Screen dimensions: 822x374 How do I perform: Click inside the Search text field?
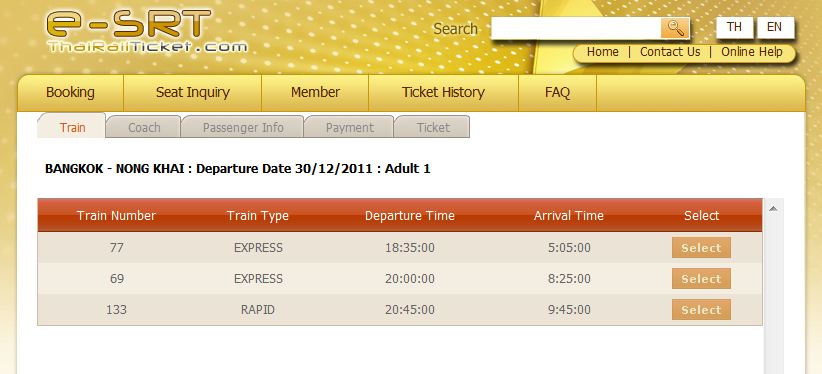(x=576, y=28)
